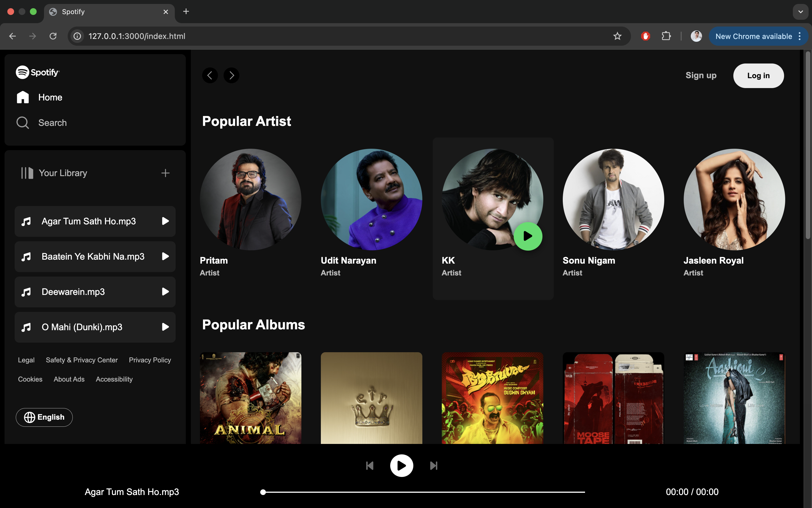
Task: Open the Search menu item text
Action: pyautogui.click(x=52, y=123)
